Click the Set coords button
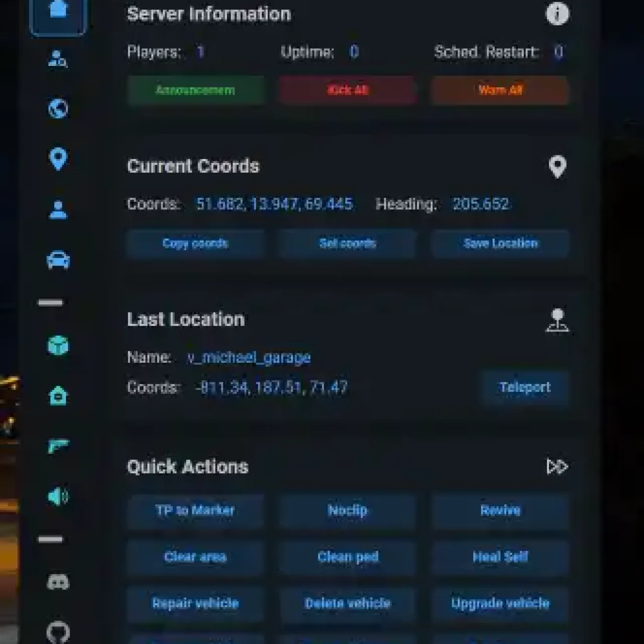Screen dimensions: 644x644 click(x=348, y=244)
